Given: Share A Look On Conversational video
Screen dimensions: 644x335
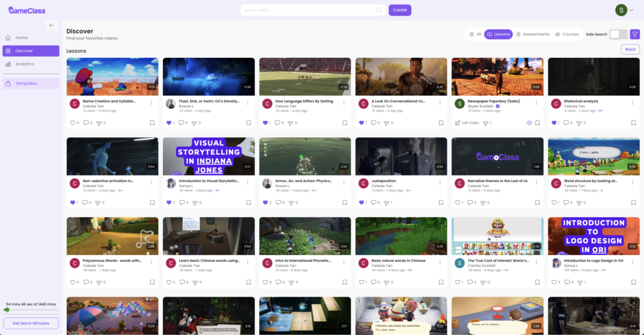Looking at the screenshot, I should 388,123.
